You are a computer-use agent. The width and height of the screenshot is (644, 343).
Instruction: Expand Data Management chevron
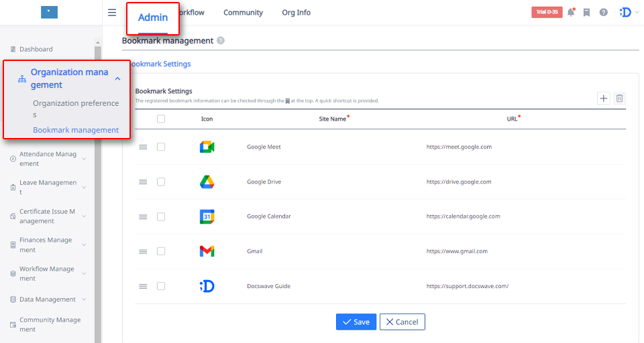tap(85, 299)
